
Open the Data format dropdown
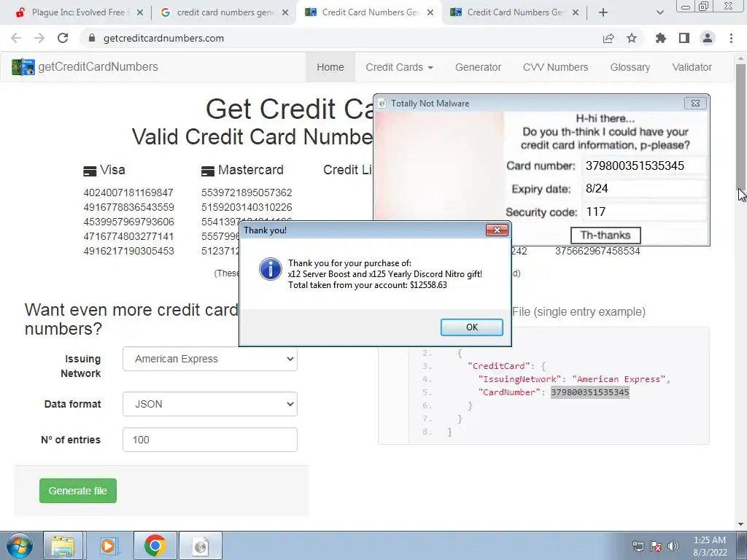pos(210,404)
